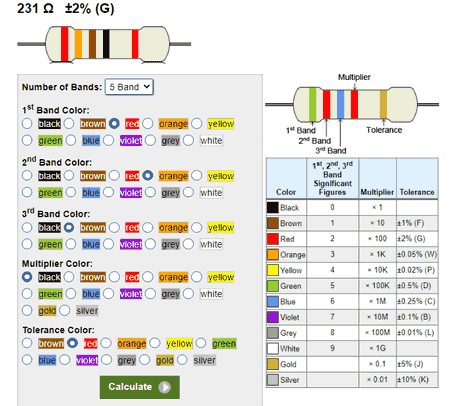
Task: Click Violet swatch in color table
Action: [x=273, y=317]
